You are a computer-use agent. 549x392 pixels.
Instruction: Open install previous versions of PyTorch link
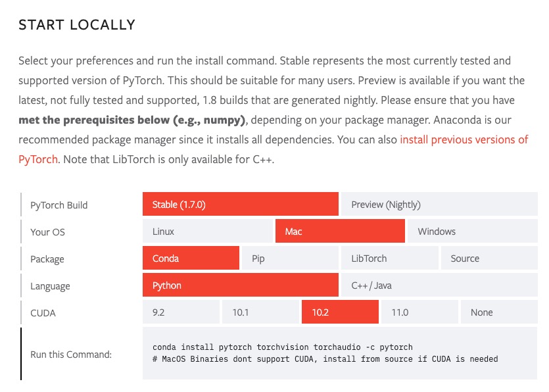(x=464, y=140)
